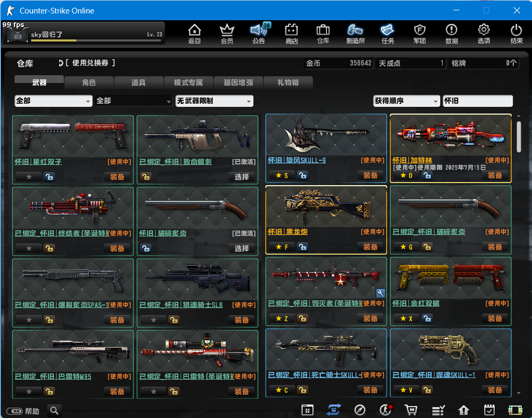Image resolution: width=532 pixels, height=418 pixels.
Task: Toggle the lock on 猎魂骑士SL8
Action: click(x=174, y=319)
